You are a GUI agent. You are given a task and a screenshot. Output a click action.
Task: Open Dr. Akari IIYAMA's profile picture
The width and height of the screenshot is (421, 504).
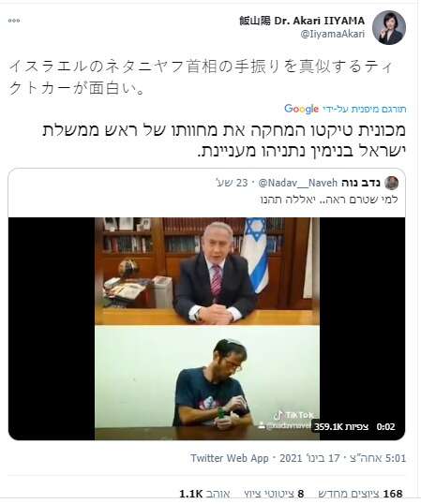(x=389, y=28)
